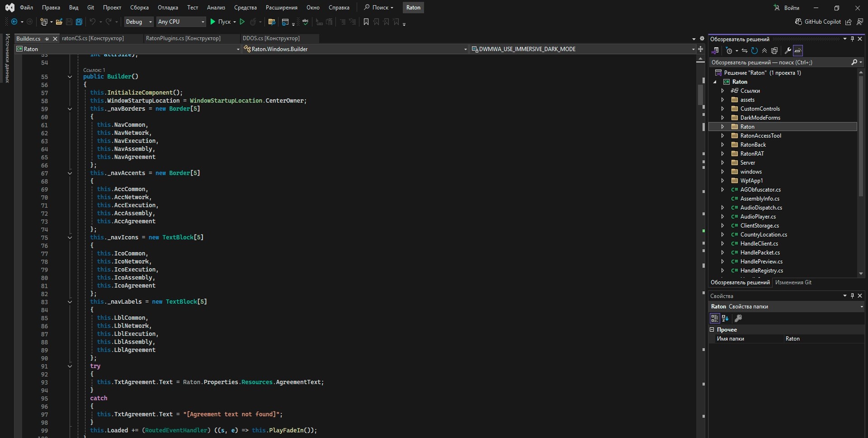
Task: Collapse the Прочее section in Properties
Action: pyautogui.click(x=712, y=330)
